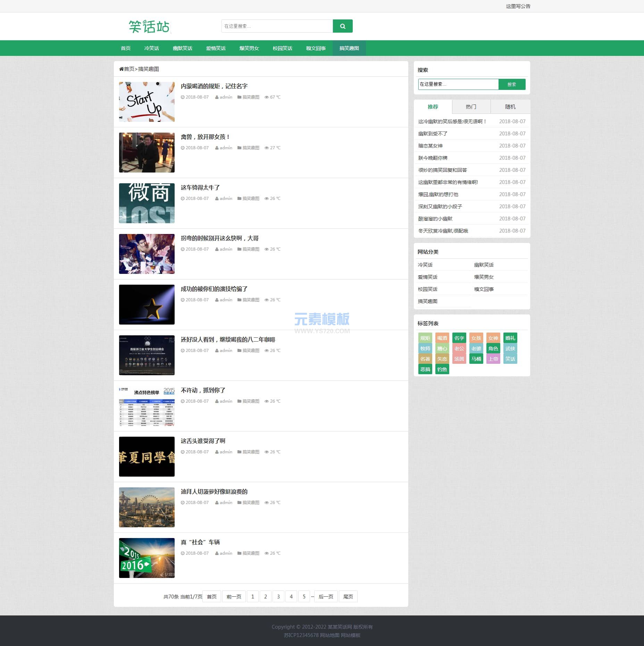The width and height of the screenshot is (644, 646).
Task: Click the 尾页 pagination button
Action: point(348,597)
